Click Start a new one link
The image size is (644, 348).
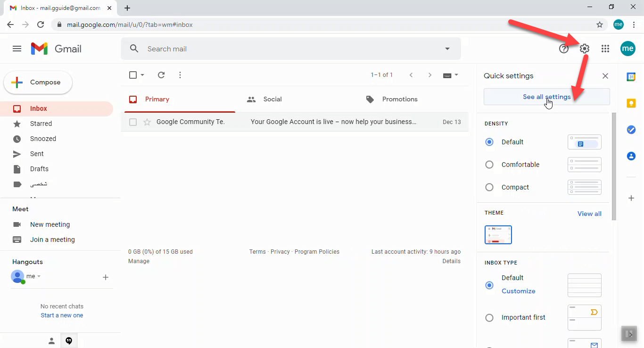point(62,315)
